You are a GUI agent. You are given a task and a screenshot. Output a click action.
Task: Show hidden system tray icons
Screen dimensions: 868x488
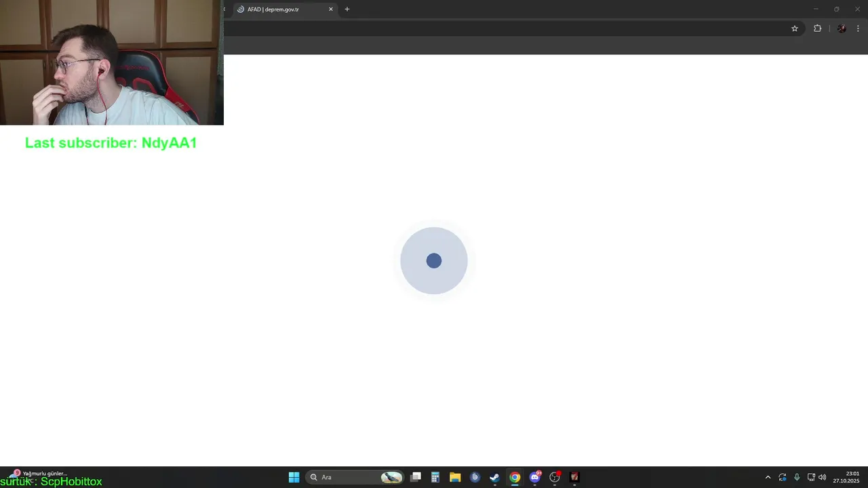point(768,477)
